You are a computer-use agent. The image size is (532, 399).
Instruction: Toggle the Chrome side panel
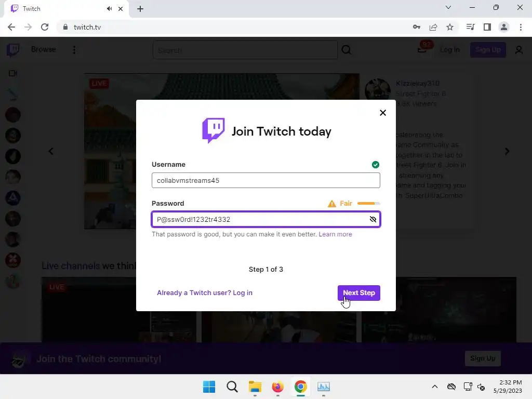(487, 27)
